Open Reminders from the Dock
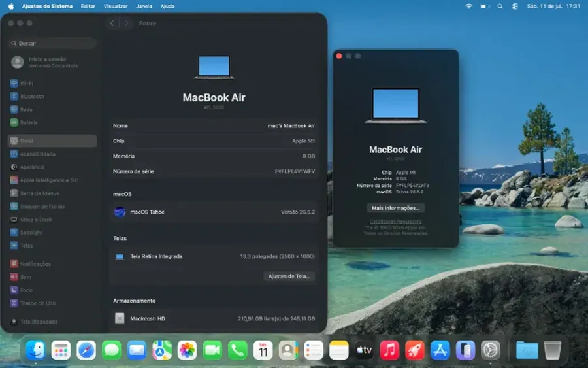The image size is (588, 368). (x=314, y=350)
